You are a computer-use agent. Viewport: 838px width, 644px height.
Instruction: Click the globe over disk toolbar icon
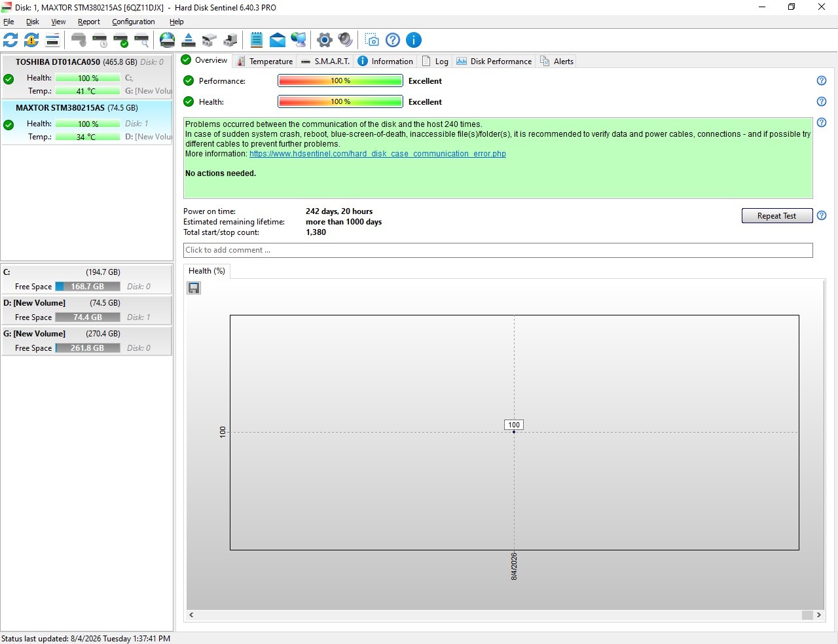click(x=168, y=40)
